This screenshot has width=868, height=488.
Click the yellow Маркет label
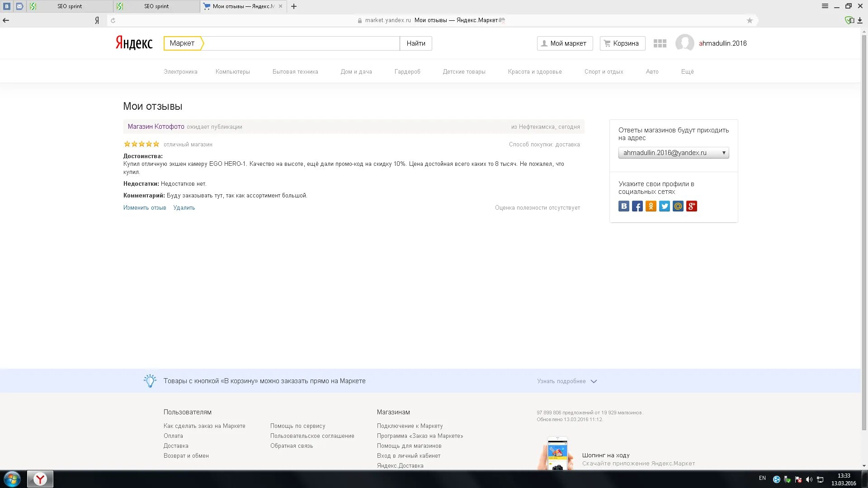(183, 43)
